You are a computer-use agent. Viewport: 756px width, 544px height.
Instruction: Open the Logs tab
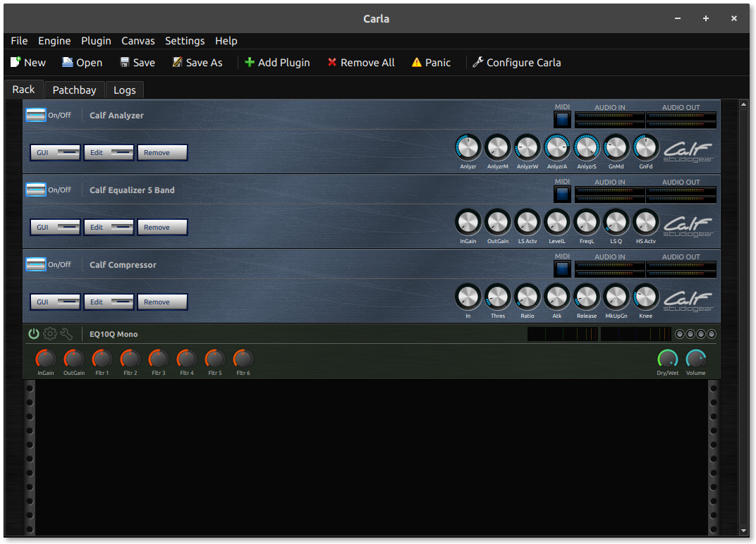[125, 90]
